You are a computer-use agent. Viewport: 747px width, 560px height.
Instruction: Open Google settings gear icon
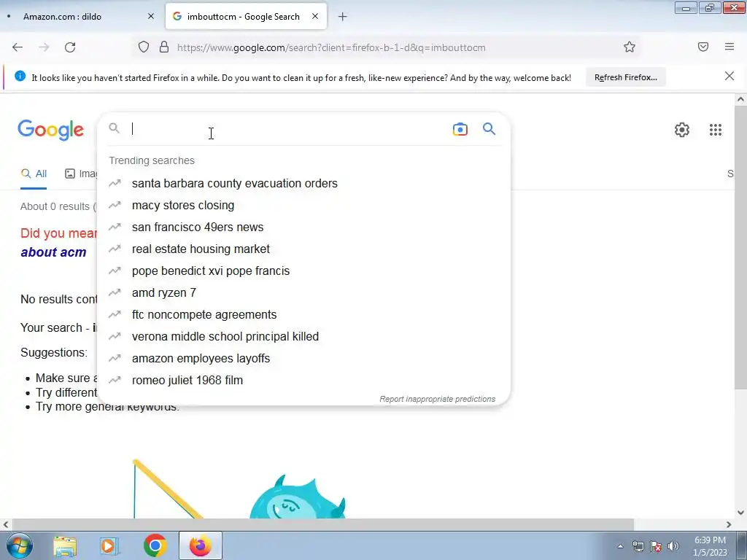pos(682,130)
